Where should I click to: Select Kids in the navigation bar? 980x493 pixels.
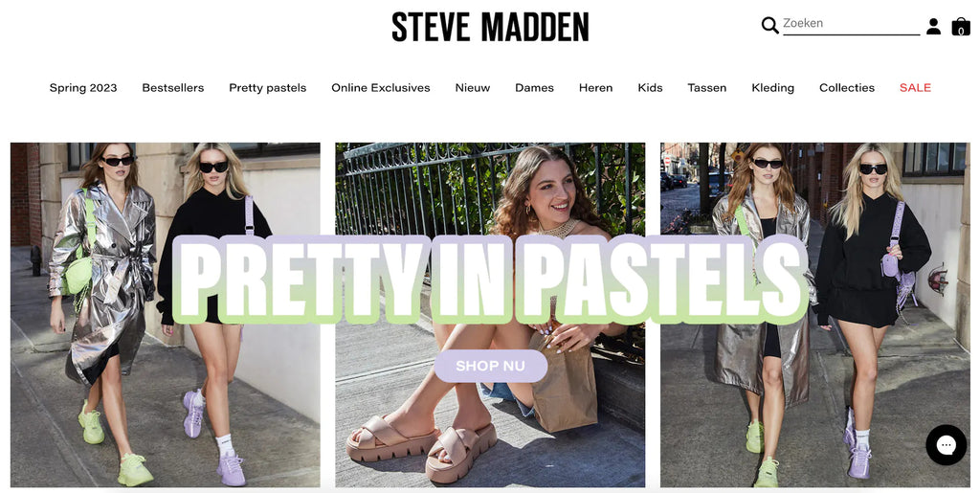pyautogui.click(x=650, y=88)
